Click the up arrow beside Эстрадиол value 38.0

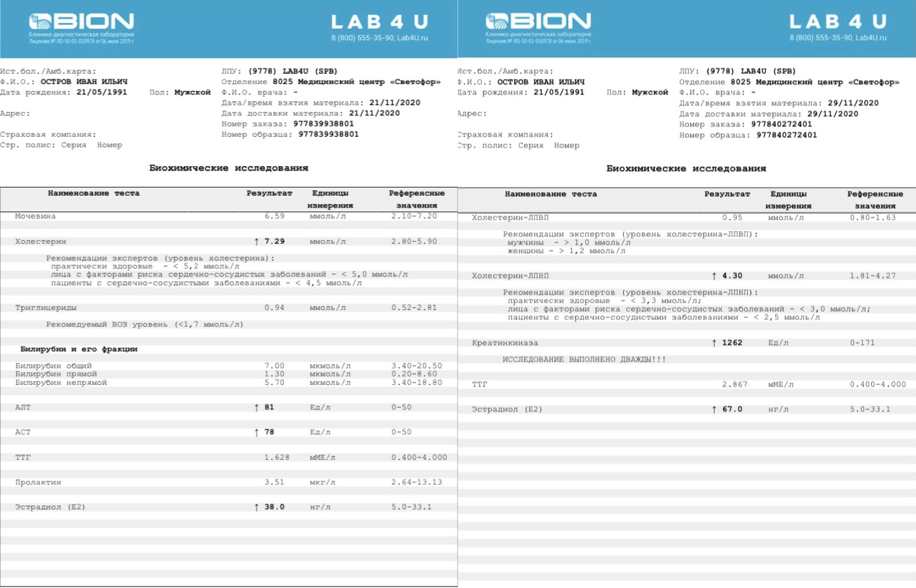[256, 507]
